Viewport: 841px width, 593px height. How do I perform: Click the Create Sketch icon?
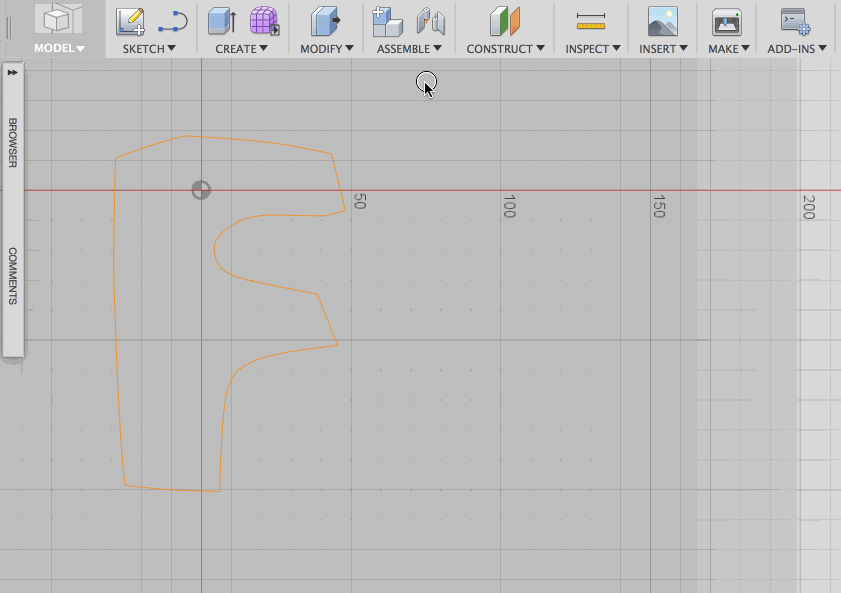click(130, 21)
